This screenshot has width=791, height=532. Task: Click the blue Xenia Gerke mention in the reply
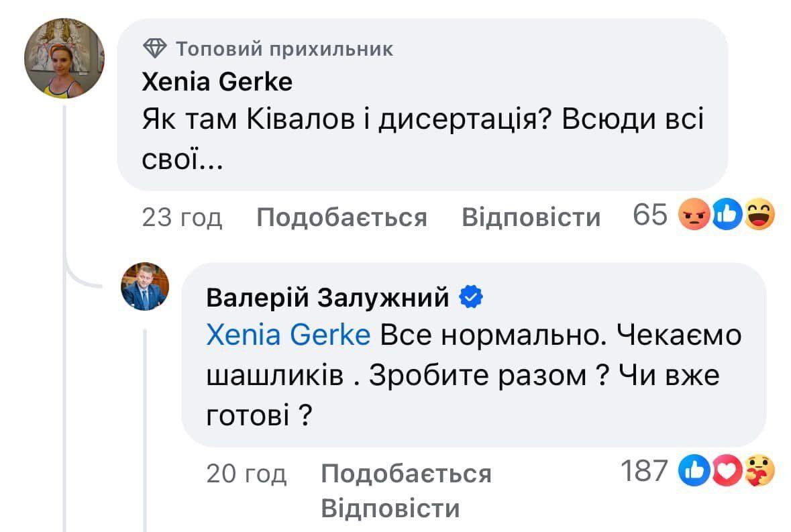point(288,335)
